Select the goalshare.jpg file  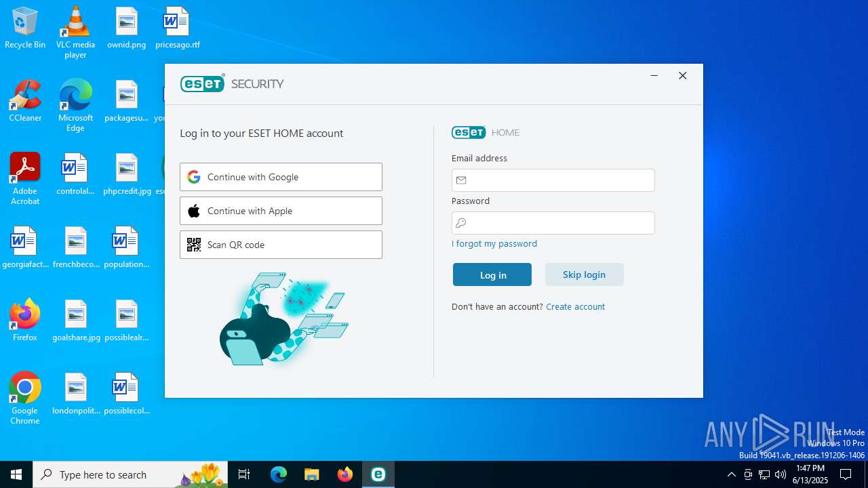pos(75,321)
